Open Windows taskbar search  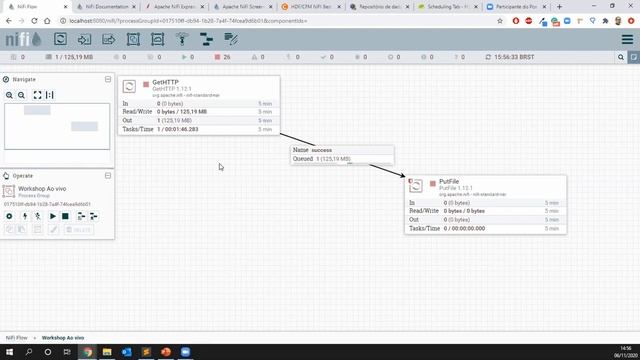coord(29,352)
